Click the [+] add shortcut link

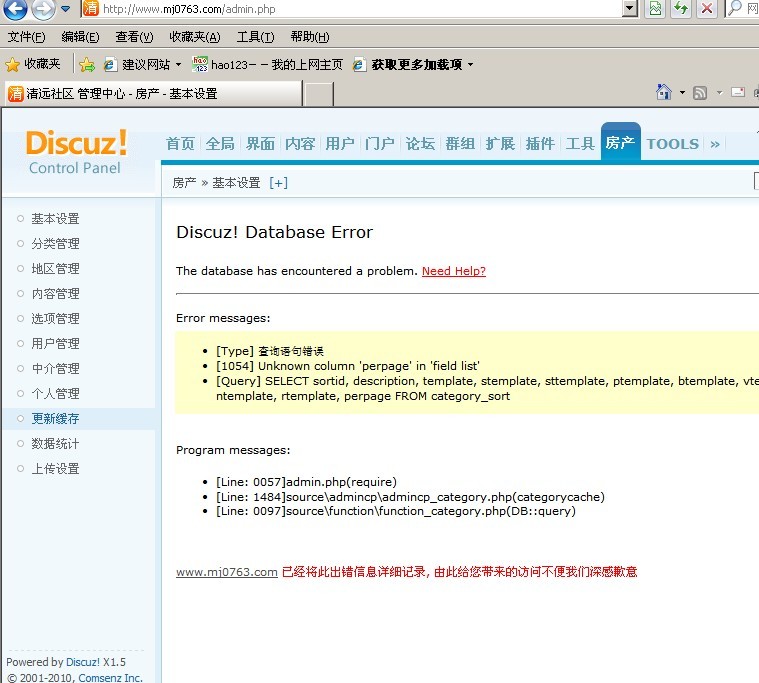[x=278, y=182]
